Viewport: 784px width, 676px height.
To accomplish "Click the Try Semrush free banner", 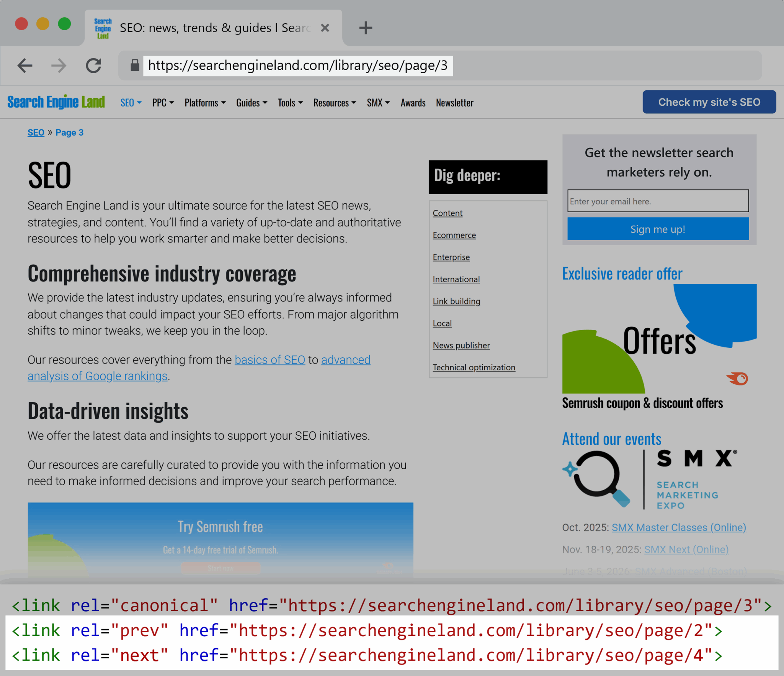I will click(220, 539).
